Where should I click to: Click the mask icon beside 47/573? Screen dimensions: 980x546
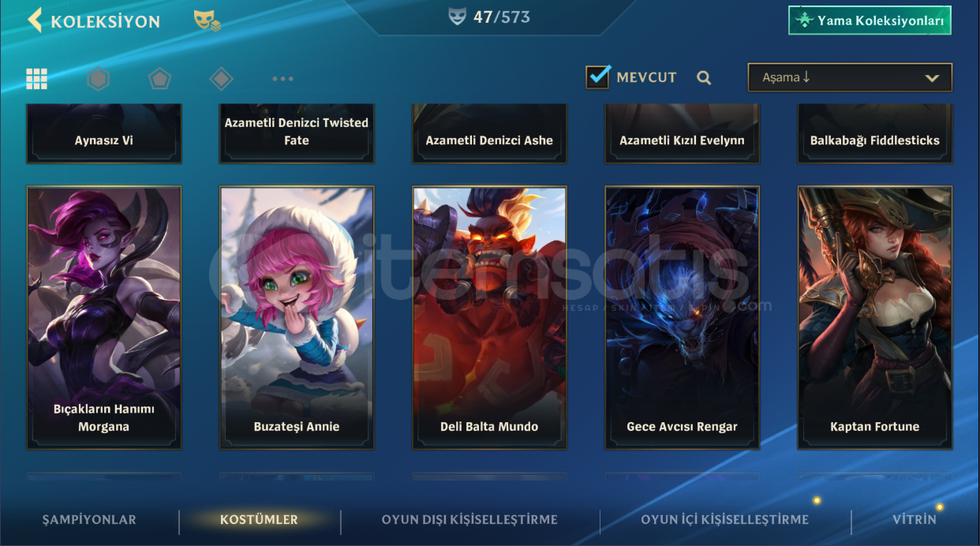click(458, 17)
